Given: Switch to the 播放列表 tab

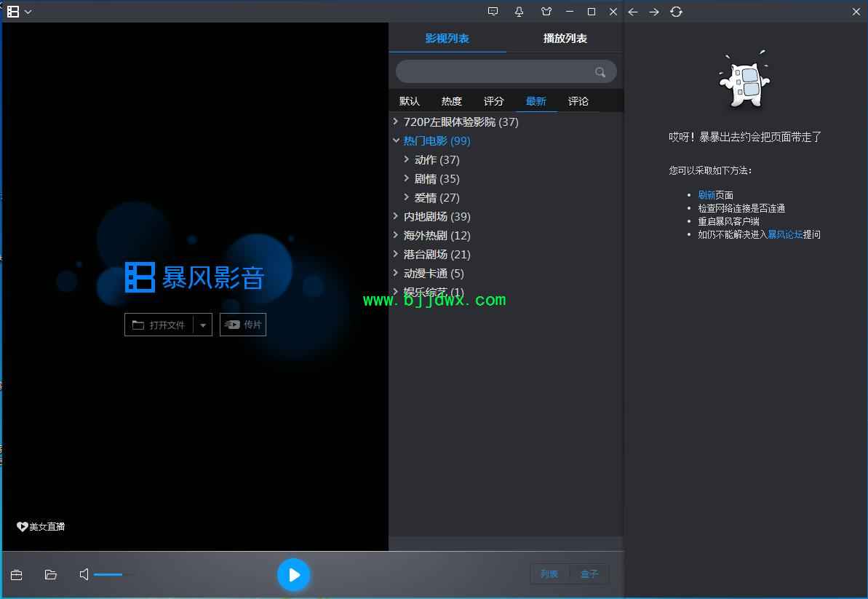Looking at the screenshot, I should [565, 38].
